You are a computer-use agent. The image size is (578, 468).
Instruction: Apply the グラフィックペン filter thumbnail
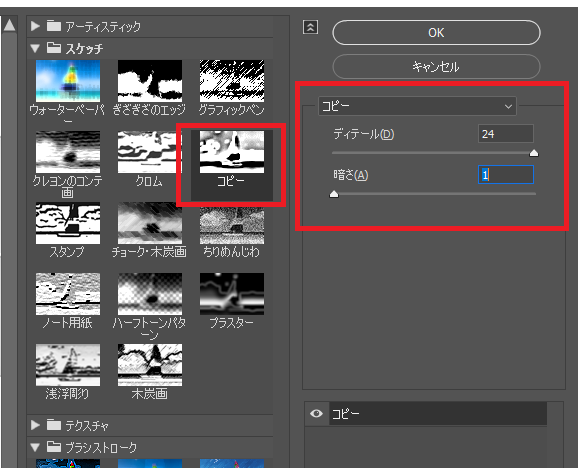click(x=232, y=81)
